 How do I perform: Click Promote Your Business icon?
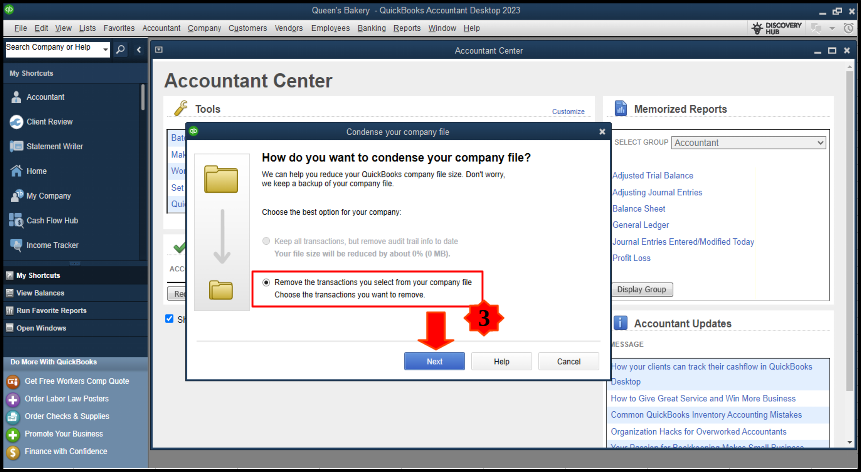click(x=13, y=435)
